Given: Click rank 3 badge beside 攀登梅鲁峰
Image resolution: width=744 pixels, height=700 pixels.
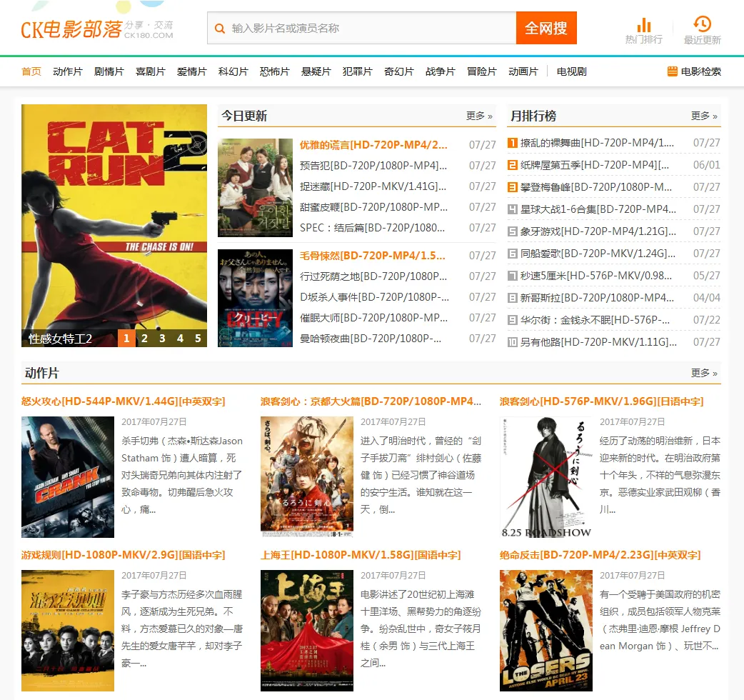Looking at the screenshot, I should click(513, 187).
